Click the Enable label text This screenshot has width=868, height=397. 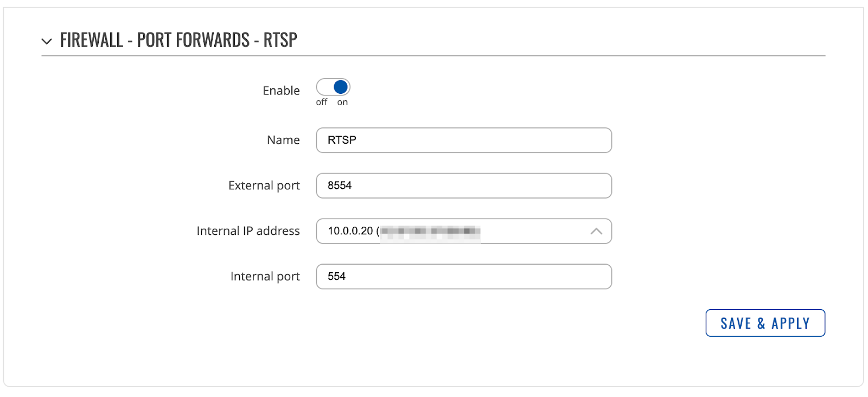[x=281, y=91]
